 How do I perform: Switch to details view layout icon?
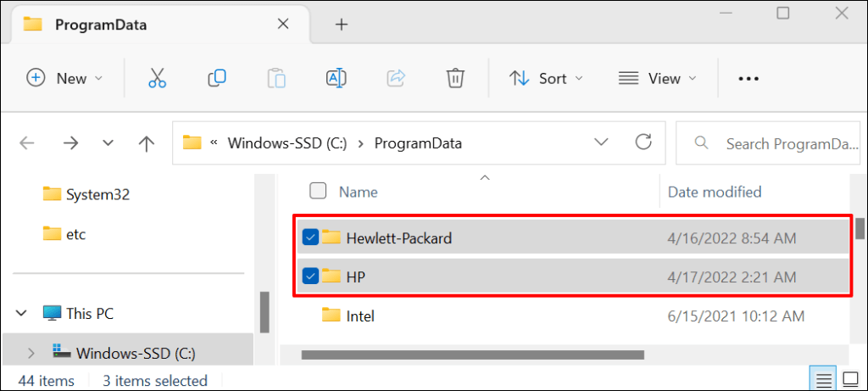(x=819, y=381)
